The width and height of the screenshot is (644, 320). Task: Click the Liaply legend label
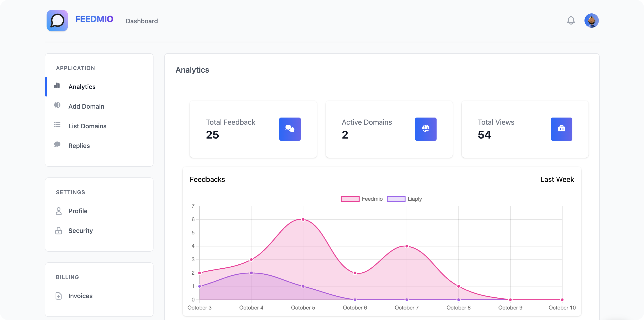click(414, 199)
